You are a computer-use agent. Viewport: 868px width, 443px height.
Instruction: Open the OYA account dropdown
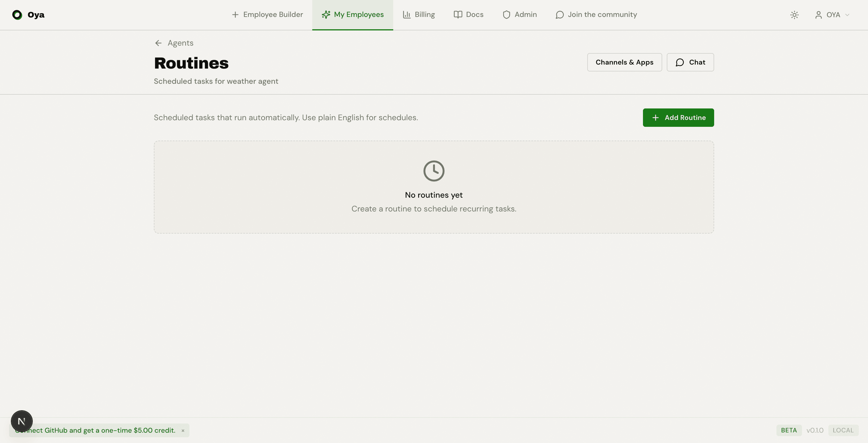click(832, 15)
